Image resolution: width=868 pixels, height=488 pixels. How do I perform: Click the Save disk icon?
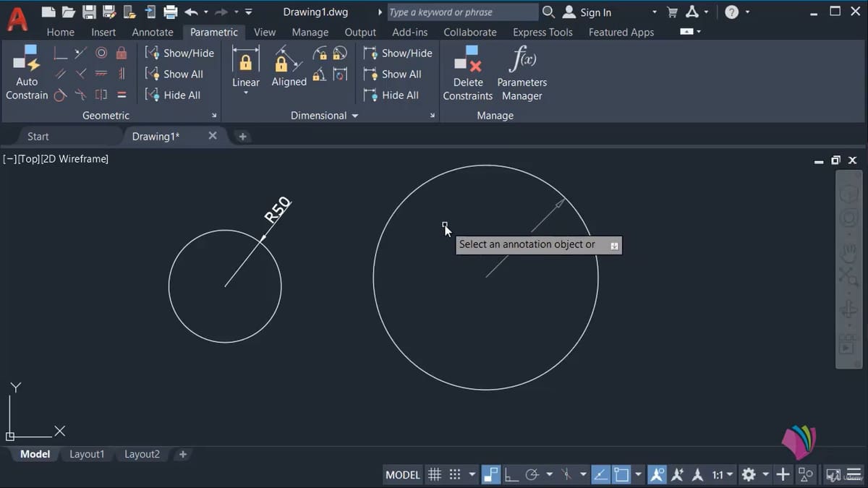89,12
